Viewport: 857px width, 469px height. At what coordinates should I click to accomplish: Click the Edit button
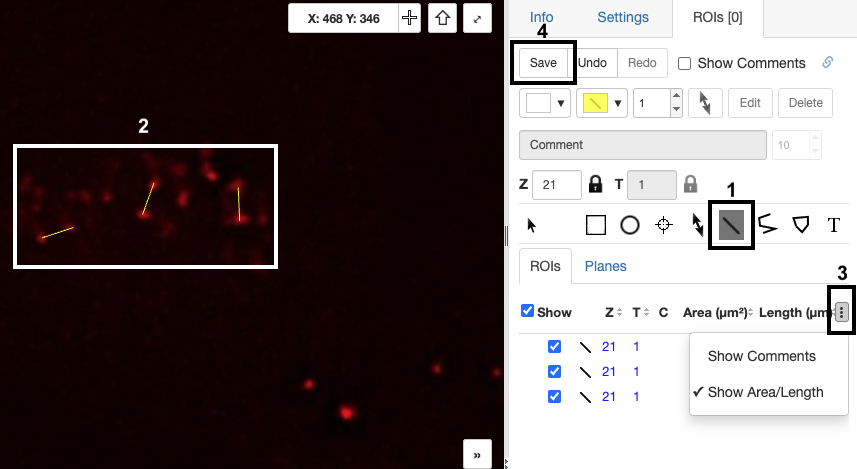(750, 103)
